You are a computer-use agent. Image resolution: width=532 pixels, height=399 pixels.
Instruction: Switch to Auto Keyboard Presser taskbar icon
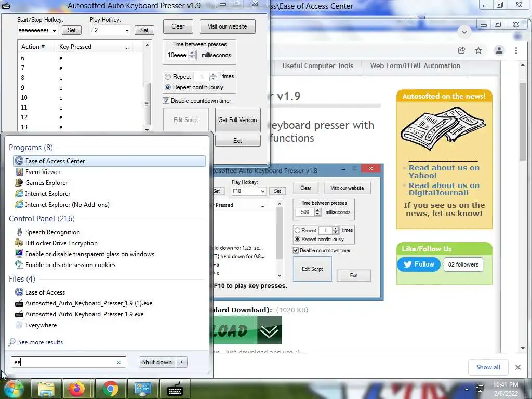coord(175,389)
